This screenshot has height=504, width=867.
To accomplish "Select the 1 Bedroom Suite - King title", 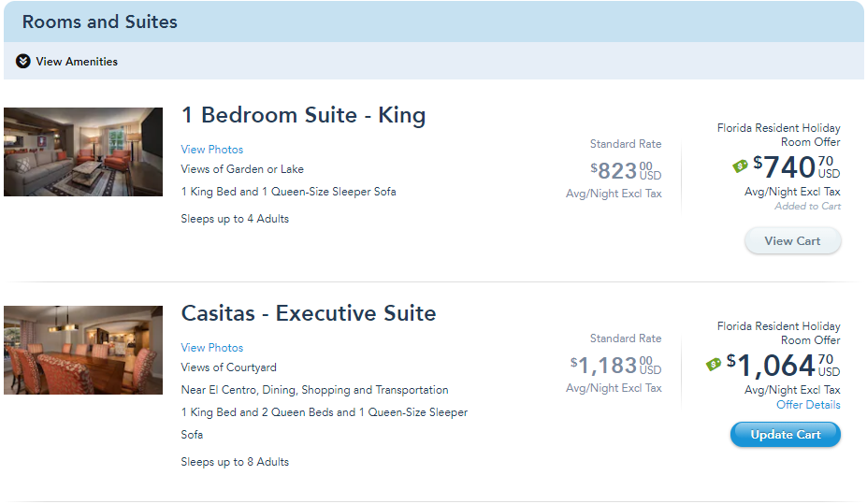I will (x=304, y=115).
